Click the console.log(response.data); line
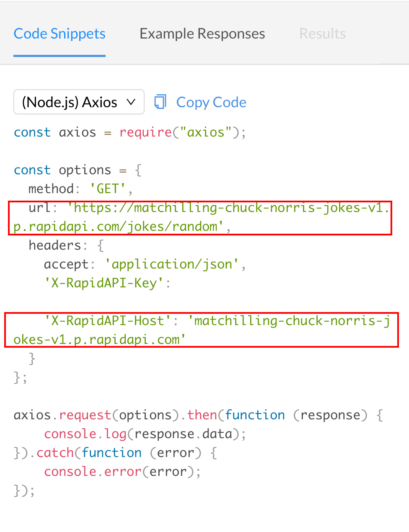409x532 pixels. (x=145, y=434)
